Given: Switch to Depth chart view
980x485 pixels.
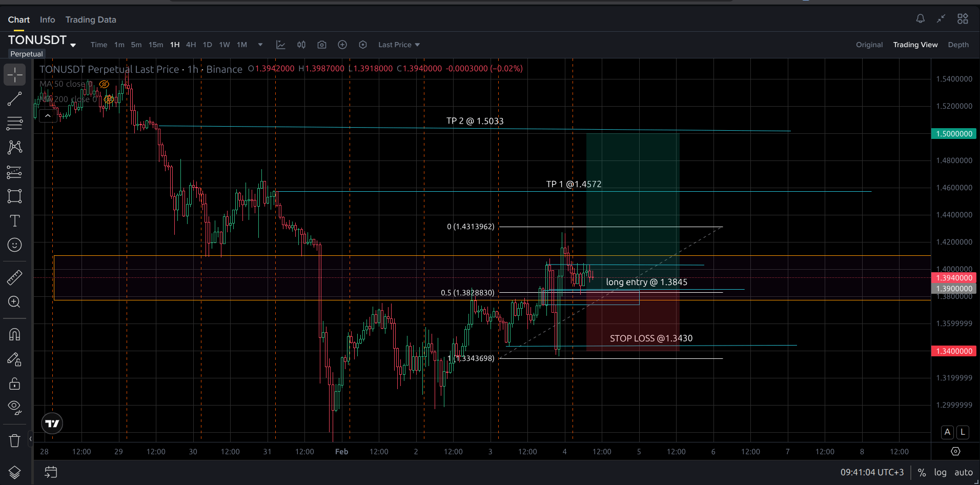Looking at the screenshot, I should coord(958,45).
